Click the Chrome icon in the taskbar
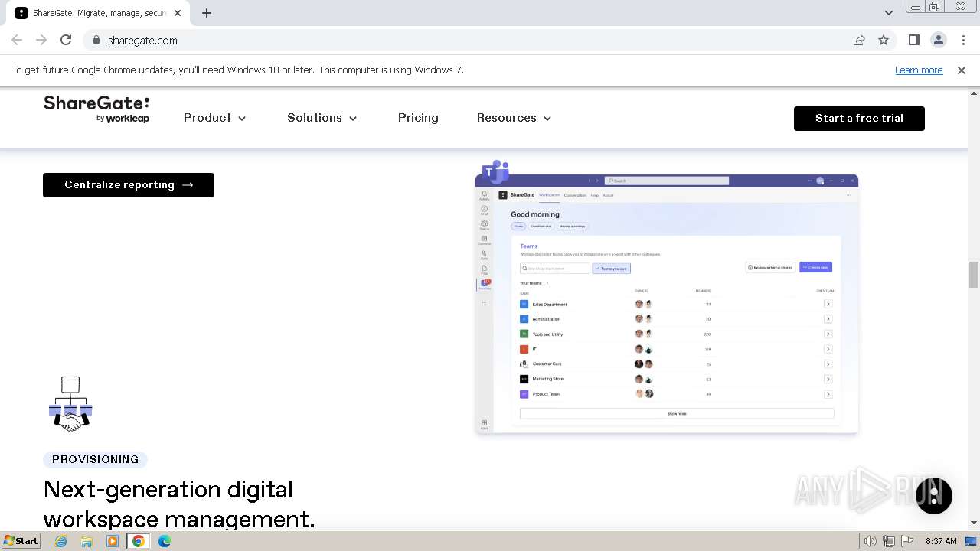The height and width of the screenshot is (551, 980). [x=139, y=541]
